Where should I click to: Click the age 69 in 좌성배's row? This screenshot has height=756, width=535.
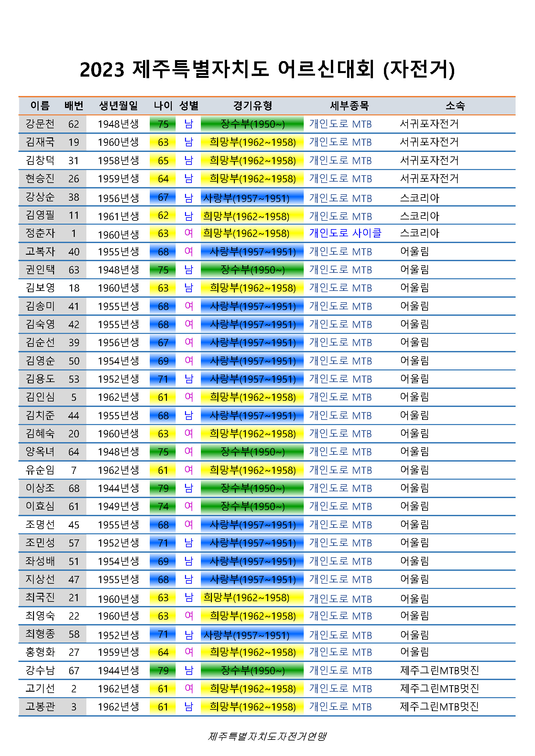[163, 561]
